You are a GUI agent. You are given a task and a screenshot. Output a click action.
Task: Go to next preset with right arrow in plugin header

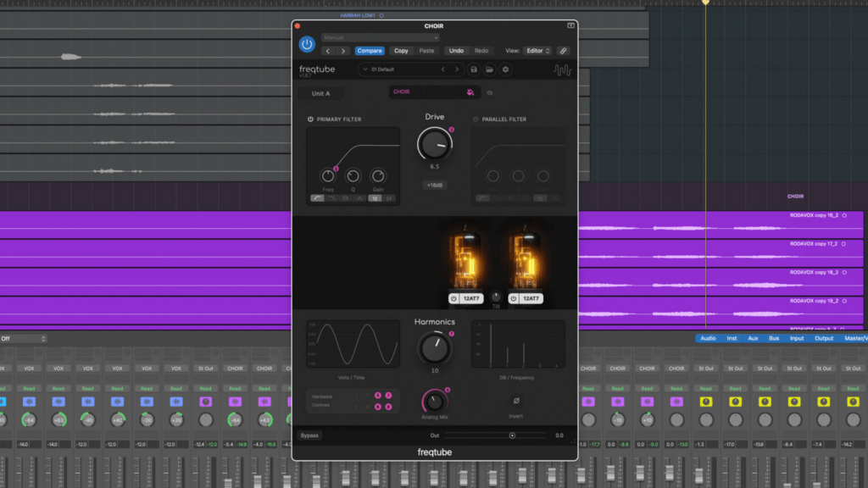tap(343, 51)
